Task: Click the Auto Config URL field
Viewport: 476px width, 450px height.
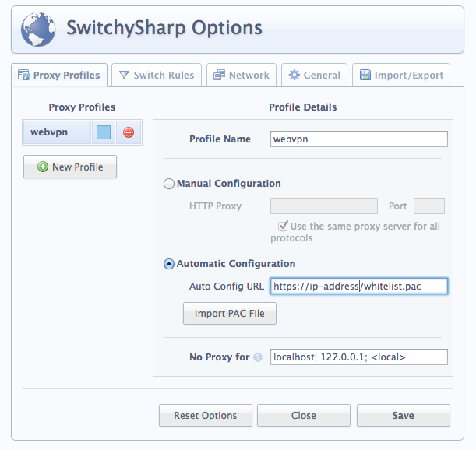Action: click(x=359, y=287)
